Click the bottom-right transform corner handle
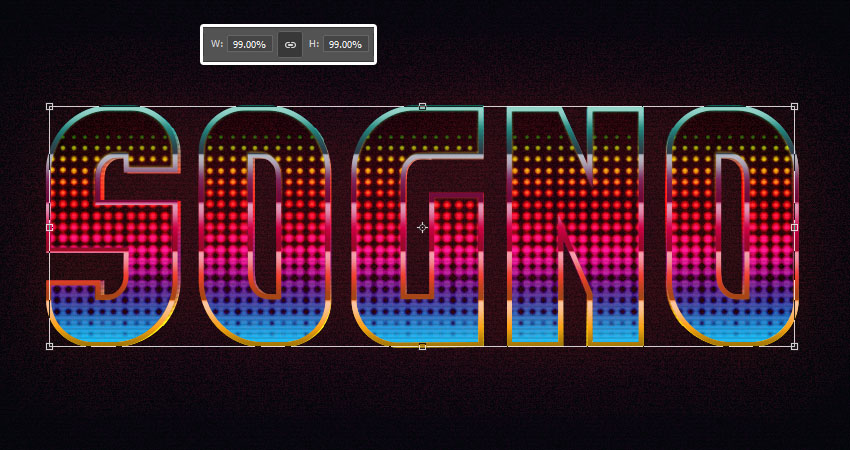 (794, 346)
